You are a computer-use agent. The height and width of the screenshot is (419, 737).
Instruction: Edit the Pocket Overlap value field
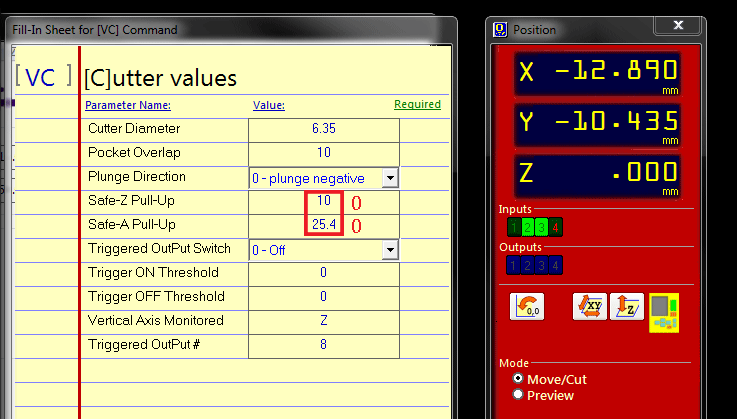pyautogui.click(x=324, y=153)
